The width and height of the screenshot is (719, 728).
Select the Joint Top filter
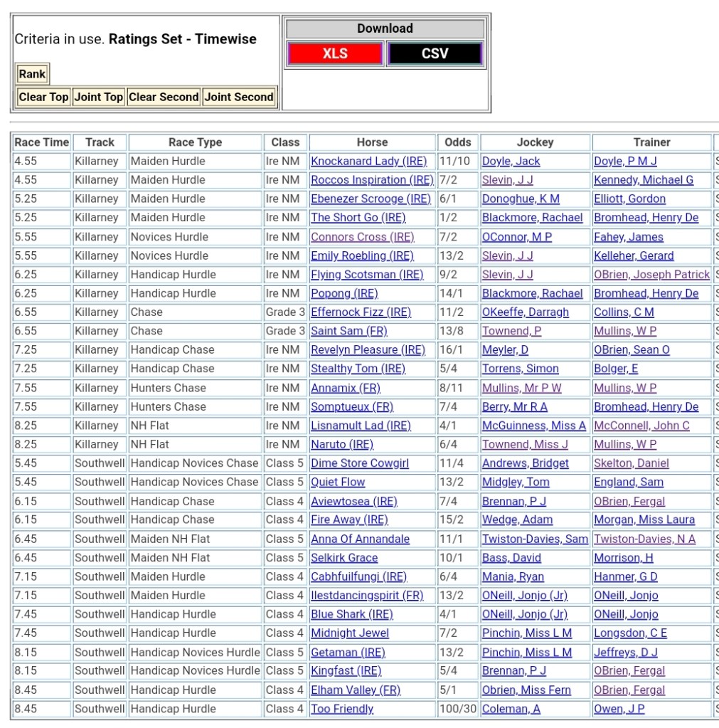99,97
